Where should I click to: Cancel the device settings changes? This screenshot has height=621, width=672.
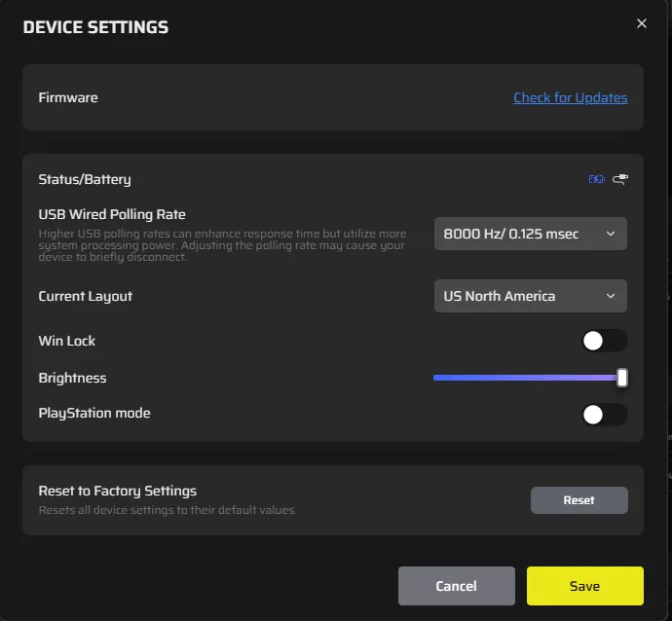(457, 586)
